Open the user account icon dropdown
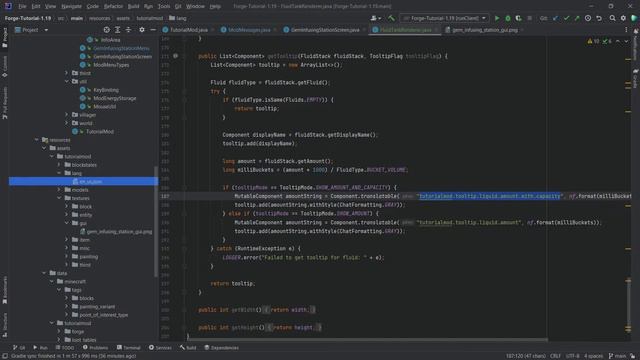Image resolution: width=640 pixels, height=360 pixels. [x=376, y=18]
